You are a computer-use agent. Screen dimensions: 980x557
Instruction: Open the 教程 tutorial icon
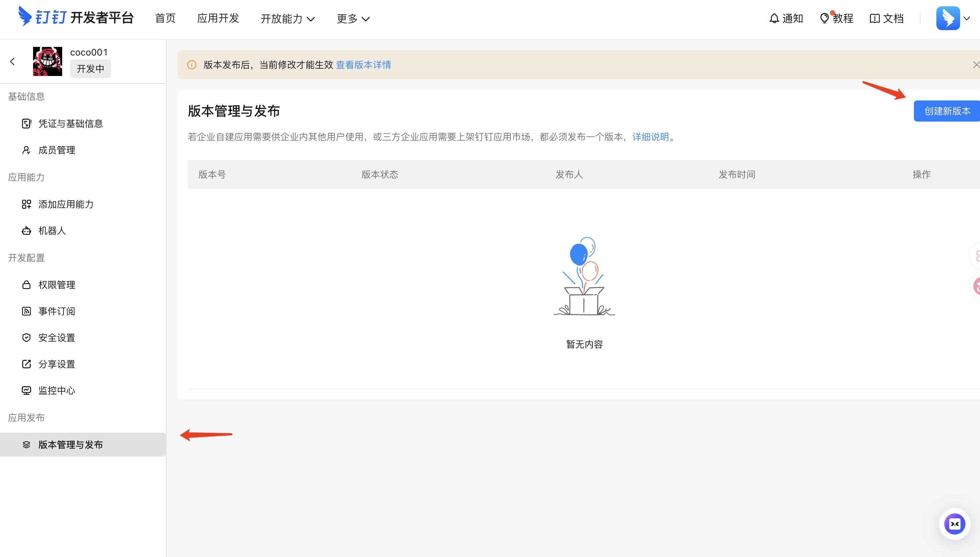click(x=824, y=18)
